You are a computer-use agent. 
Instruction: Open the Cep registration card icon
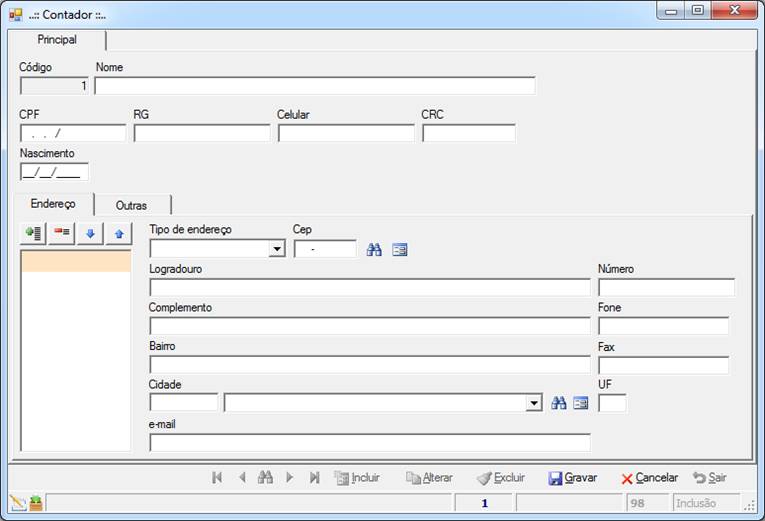(x=400, y=250)
